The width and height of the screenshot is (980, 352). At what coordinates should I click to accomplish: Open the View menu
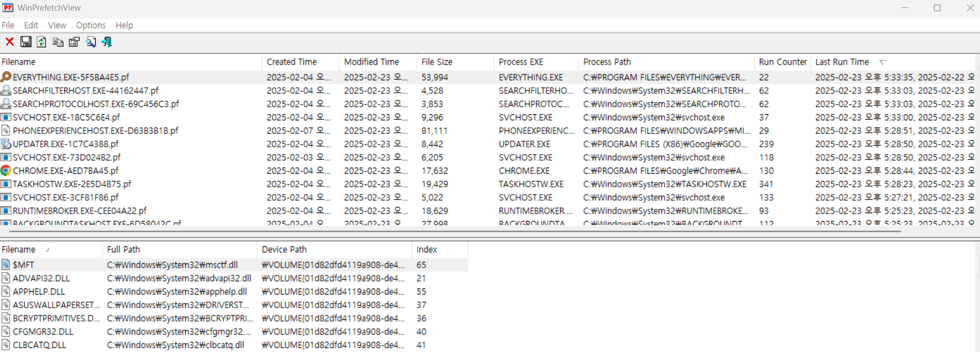pyautogui.click(x=57, y=25)
